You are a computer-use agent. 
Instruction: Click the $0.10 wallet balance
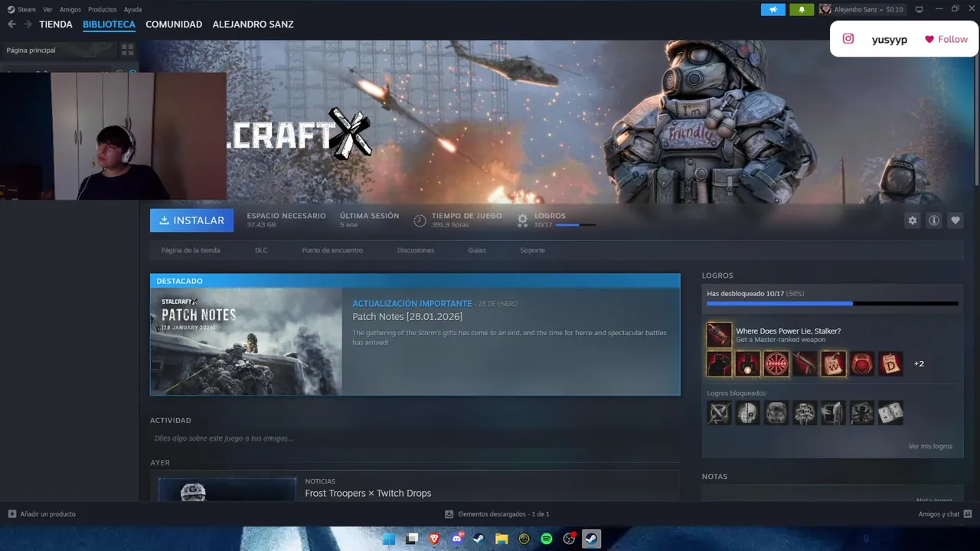point(894,9)
